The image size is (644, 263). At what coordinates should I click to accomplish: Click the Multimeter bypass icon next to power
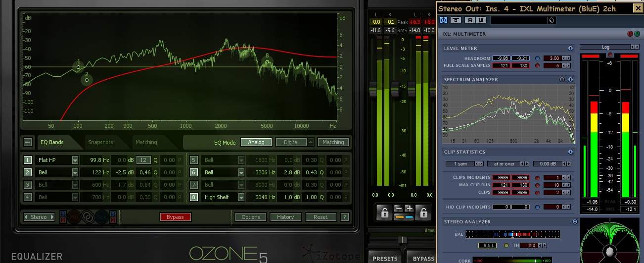coord(456,20)
